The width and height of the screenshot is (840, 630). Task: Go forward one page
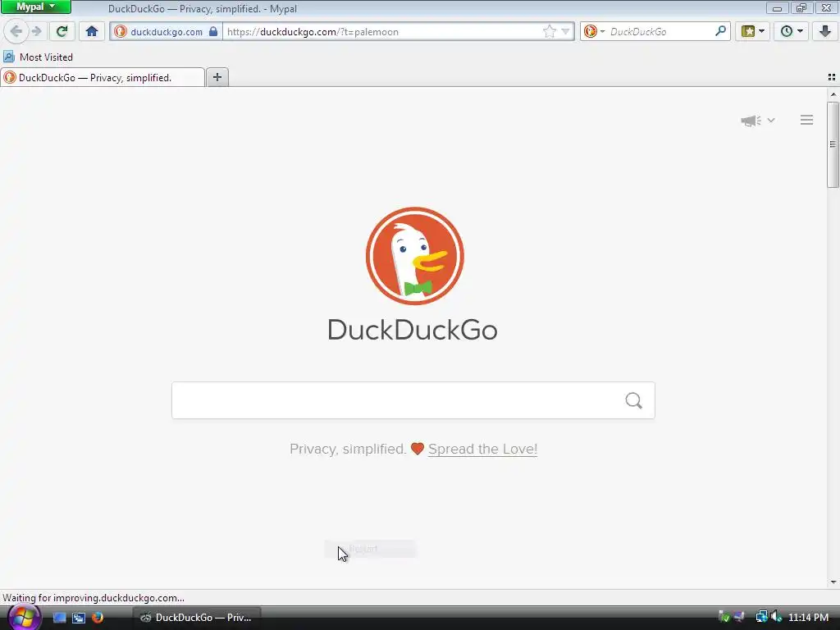pyautogui.click(x=36, y=32)
